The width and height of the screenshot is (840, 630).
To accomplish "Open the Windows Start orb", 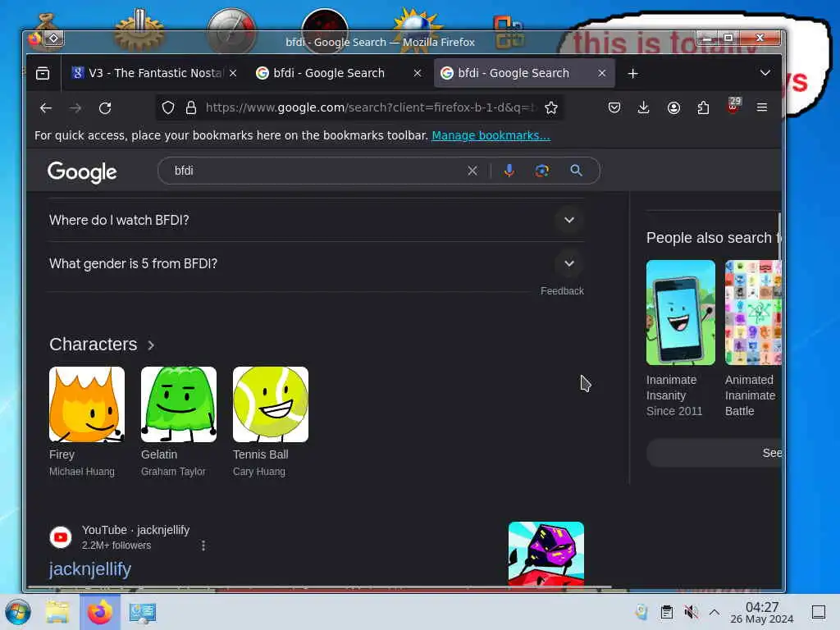I will (x=18, y=612).
